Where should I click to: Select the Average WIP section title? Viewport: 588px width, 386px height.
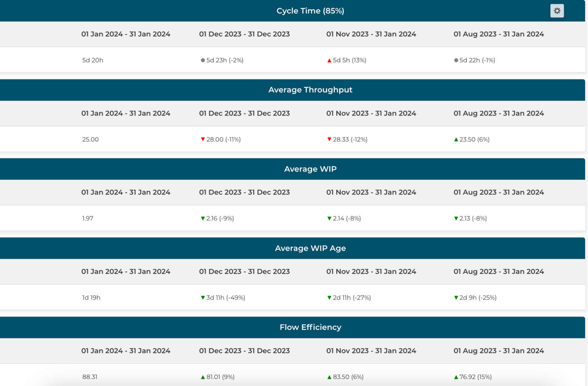310,169
